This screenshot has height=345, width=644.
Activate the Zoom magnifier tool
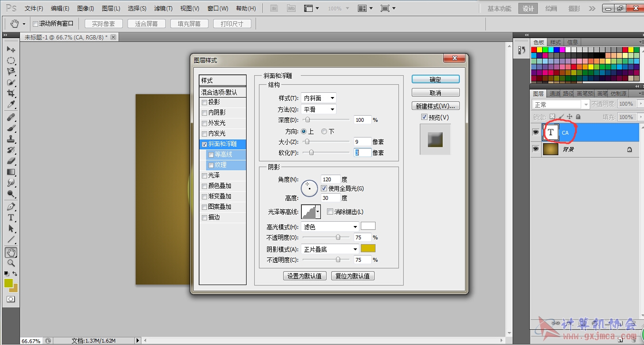11,263
